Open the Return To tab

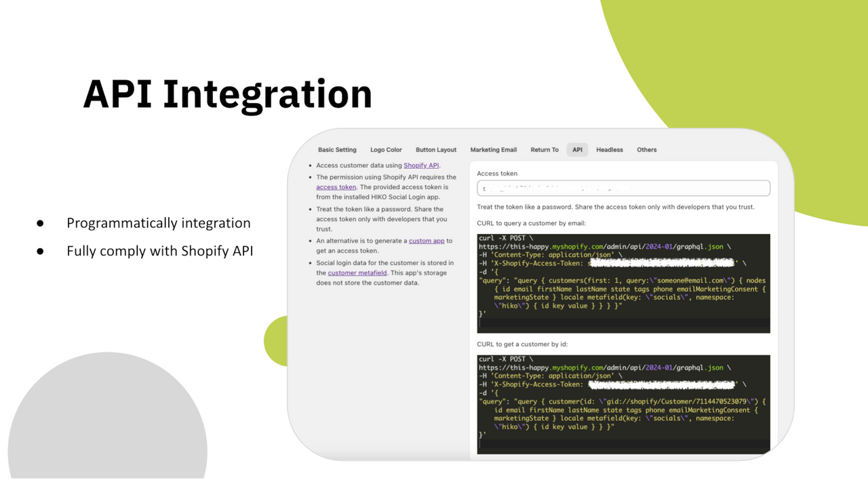pyautogui.click(x=544, y=150)
